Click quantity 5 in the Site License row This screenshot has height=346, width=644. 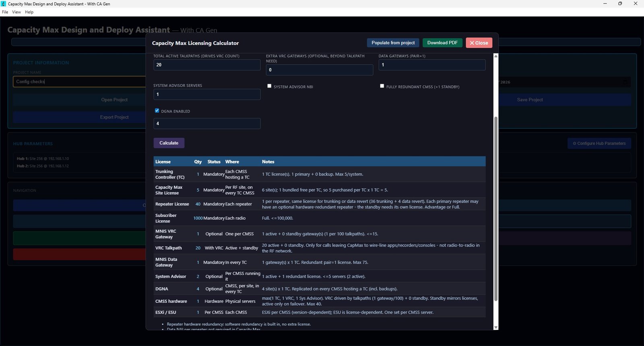coord(198,190)
